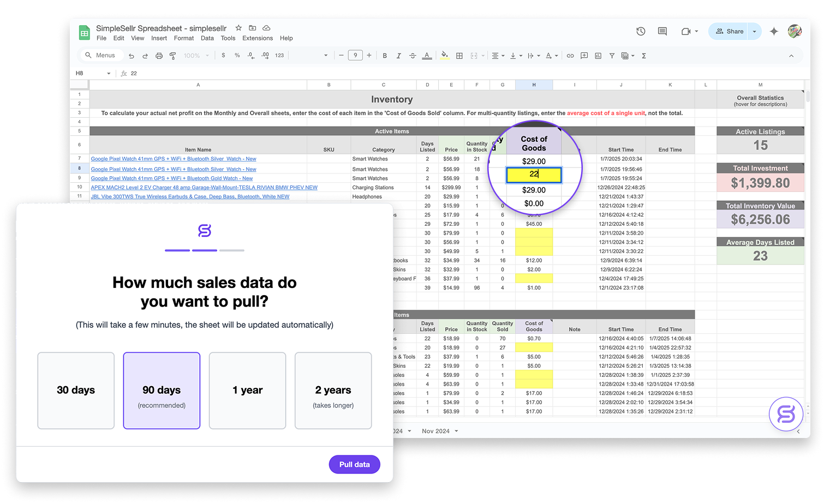Select the 2 years option
The height and width of the screenshot is (504, 836).
pos(333,391)
